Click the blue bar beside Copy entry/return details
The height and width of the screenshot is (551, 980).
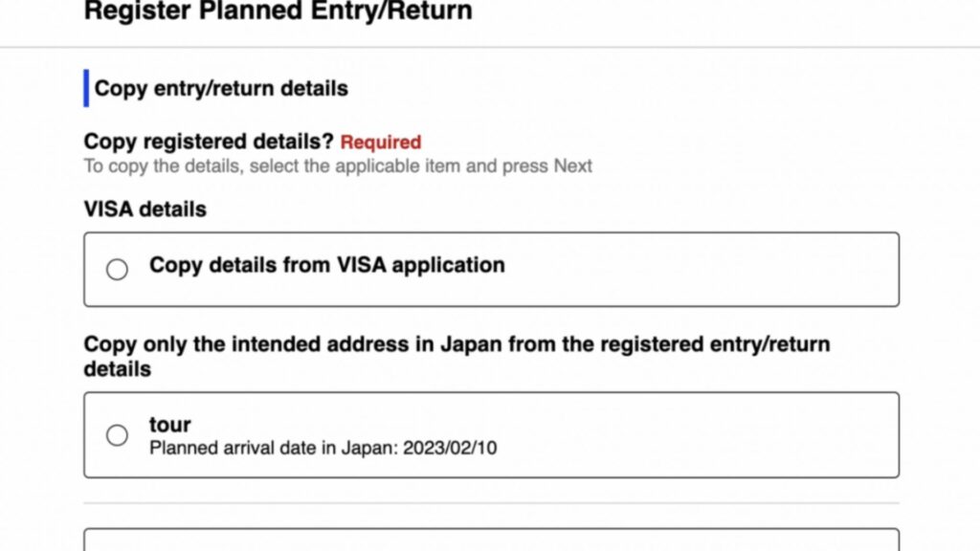tap(86, 87)
